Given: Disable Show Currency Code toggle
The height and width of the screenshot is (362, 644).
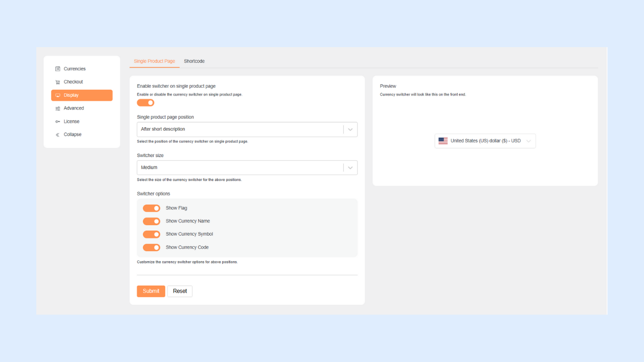Looking at the screenshot, I should coord(151,247).
